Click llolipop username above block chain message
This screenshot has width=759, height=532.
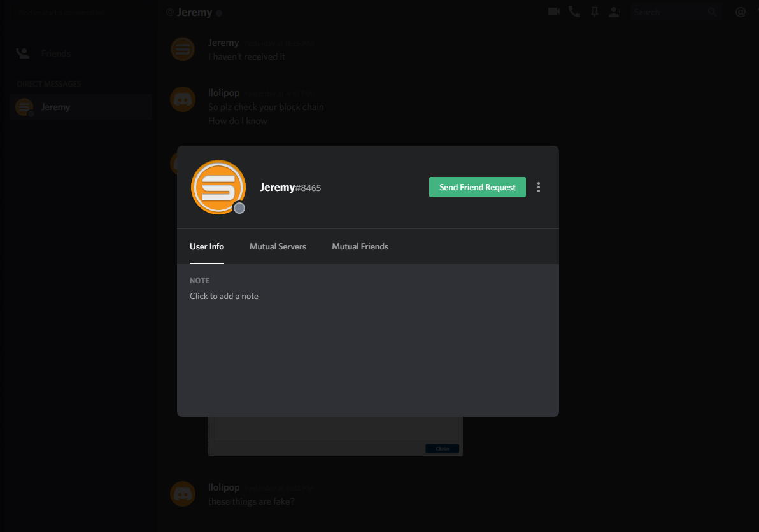(223, 92)
